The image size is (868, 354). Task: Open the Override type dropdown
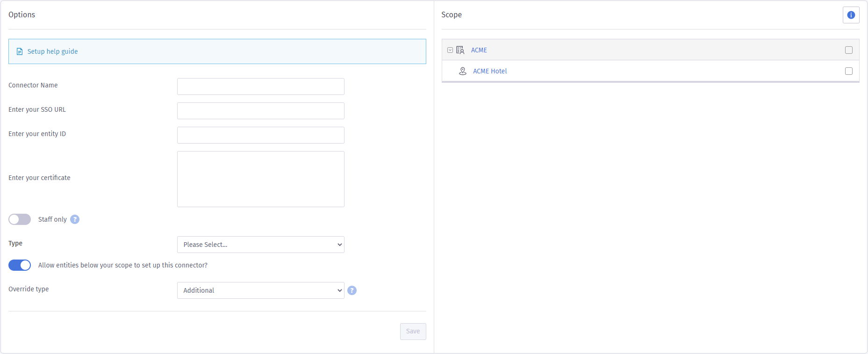[x=260, y=290]
